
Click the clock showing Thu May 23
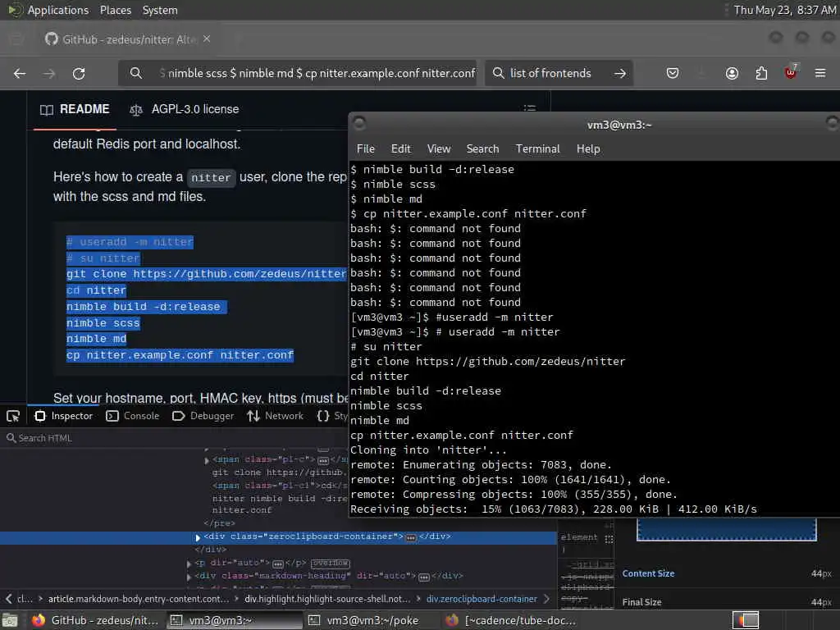coord(784,10)
